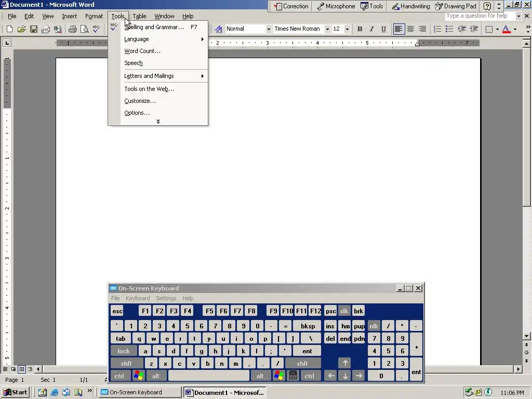Open Keyboard menu in On-Screen Keyboard
The image size is (532, 399).
coord(138,298)
